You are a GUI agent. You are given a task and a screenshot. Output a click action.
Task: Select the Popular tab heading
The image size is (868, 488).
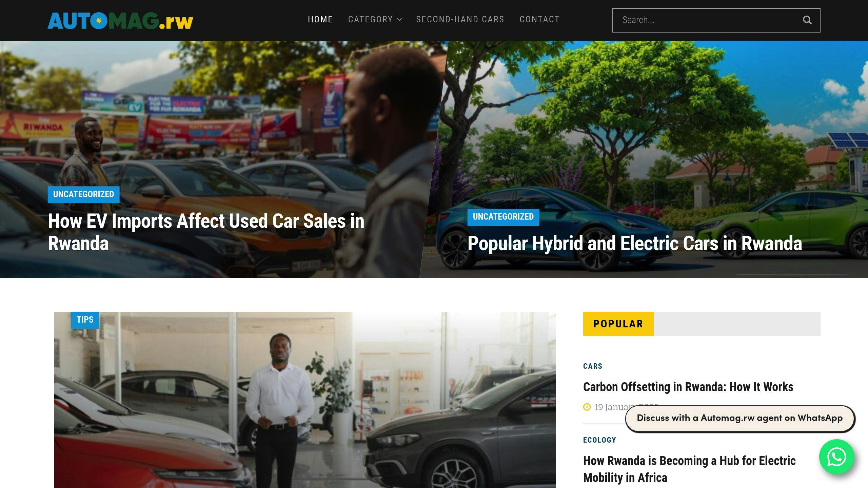click(618, 324)
